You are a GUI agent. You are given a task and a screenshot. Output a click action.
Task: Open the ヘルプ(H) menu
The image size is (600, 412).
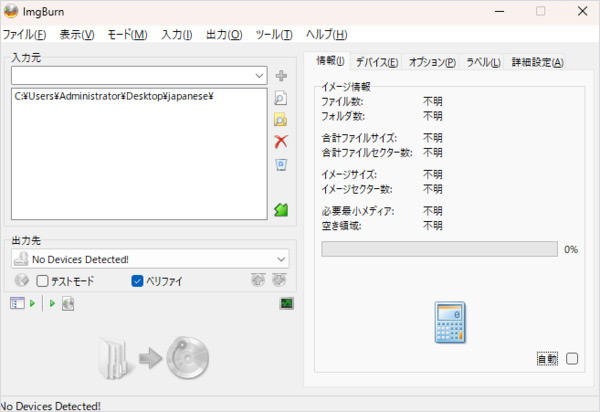coord(326,35)
